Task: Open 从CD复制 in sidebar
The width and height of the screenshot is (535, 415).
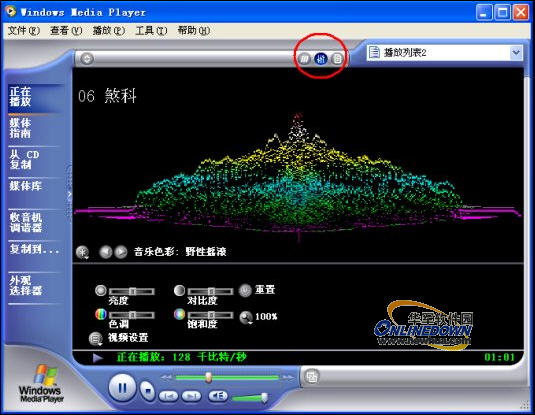Action: 35,160
